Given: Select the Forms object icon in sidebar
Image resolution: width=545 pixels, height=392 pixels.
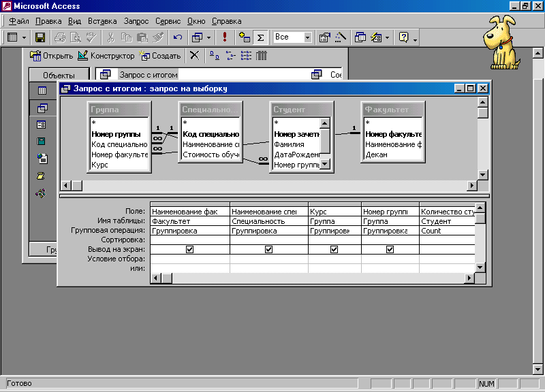Looking at the screenshot, I should pyautogui.click(x=42, y=125).
